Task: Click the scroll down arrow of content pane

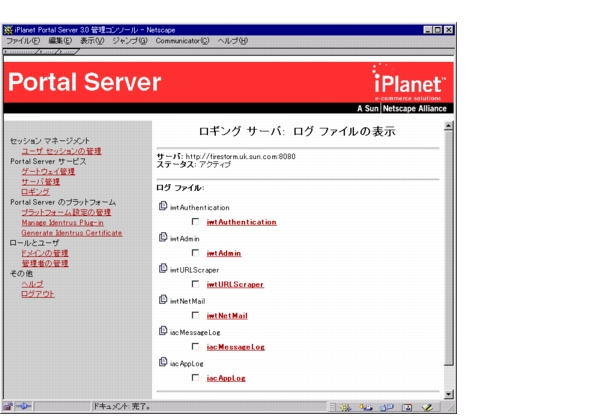Action: (449, 394)
